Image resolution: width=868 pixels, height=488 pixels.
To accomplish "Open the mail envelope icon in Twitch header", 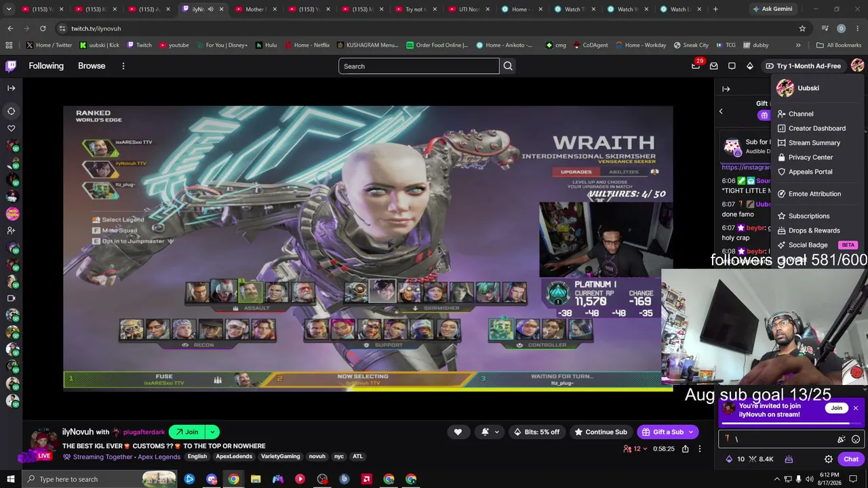I will click(x=713, y=66).
